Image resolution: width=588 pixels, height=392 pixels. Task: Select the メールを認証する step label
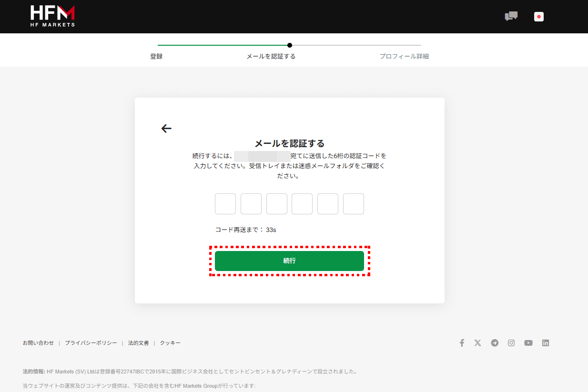pos(271,56)
